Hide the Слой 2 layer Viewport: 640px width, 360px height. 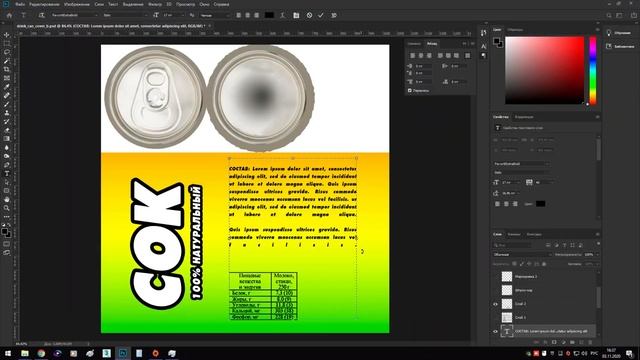495,304
